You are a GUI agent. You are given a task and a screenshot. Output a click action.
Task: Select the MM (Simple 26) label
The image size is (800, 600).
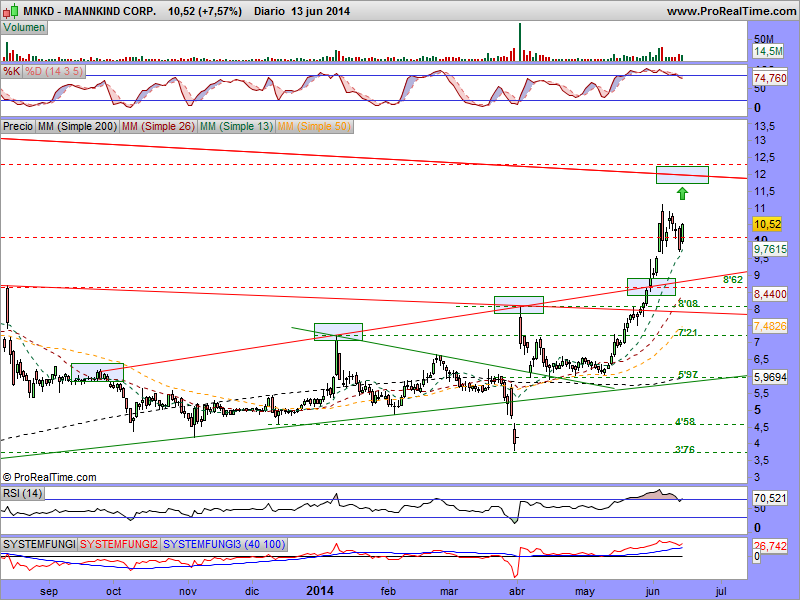158,126
